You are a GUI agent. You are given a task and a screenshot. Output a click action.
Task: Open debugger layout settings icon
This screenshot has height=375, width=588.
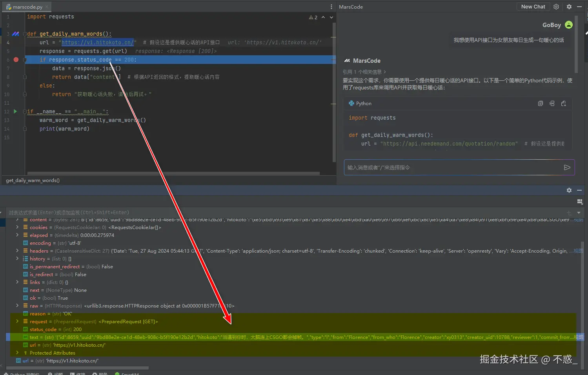point(580,202)
